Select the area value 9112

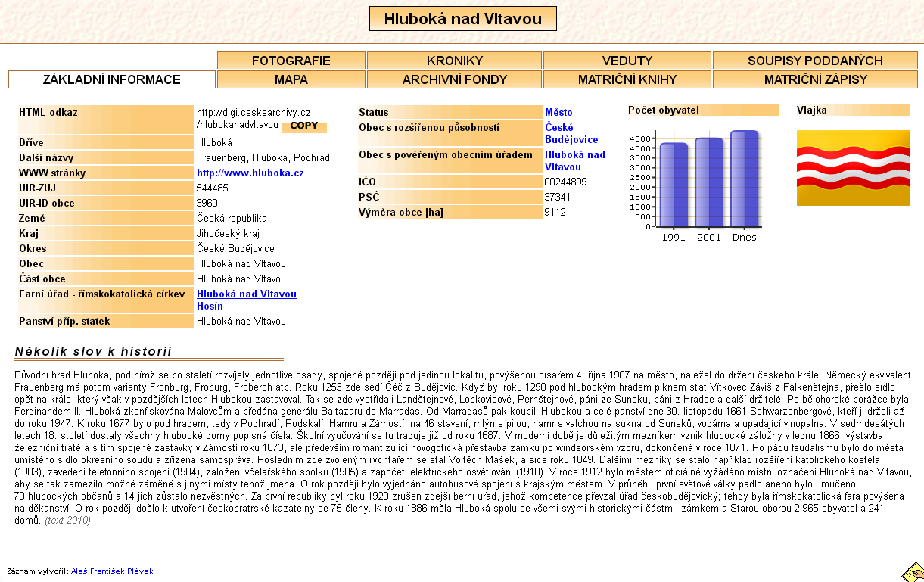coord(555,213)
